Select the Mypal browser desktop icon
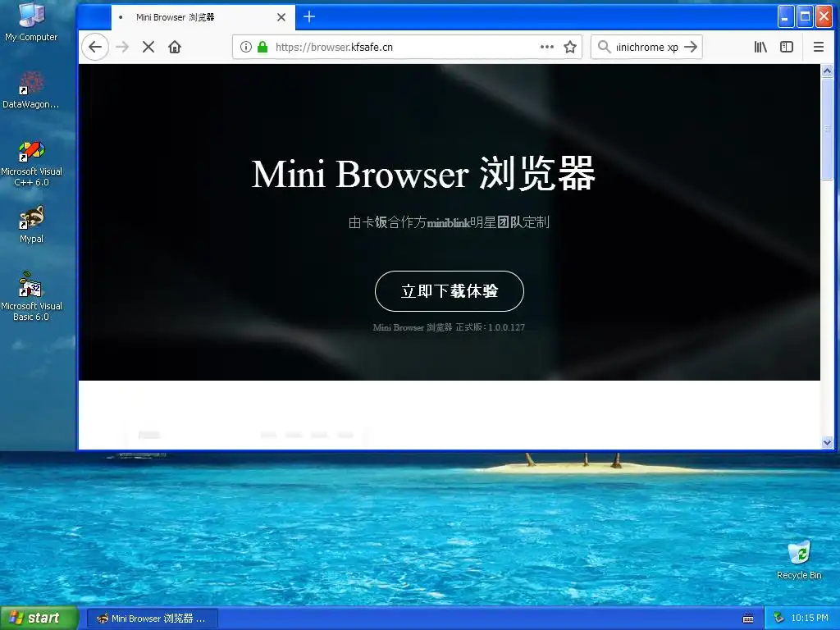The image size is (840, 630). [x=32, y=224]
